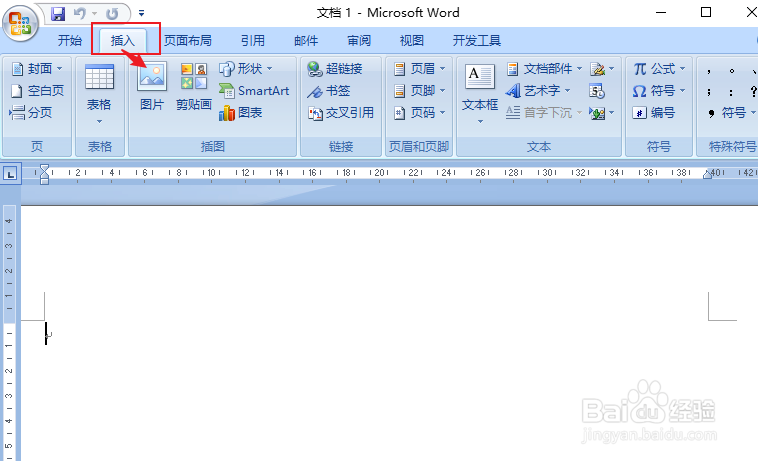Redo via the repeat arrow icon
Screen dimensions: 758x461
[112, 14]
